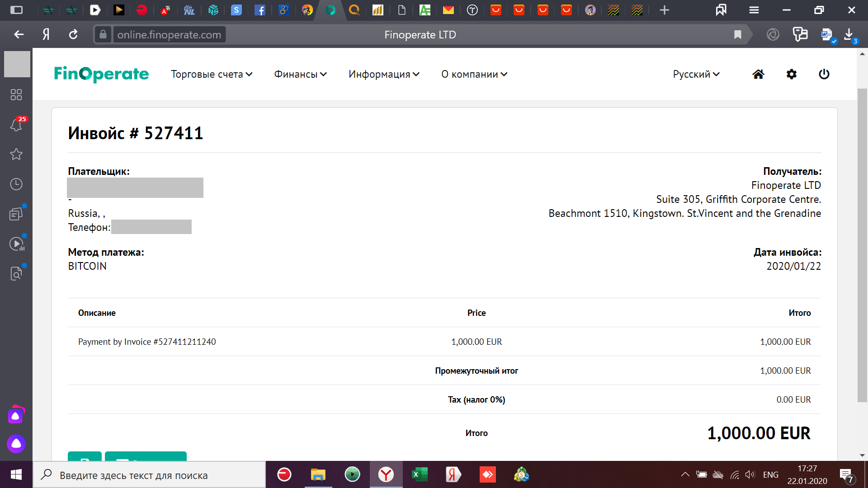Screen dimensions: 868x488
Task: Open the taskbar clock showing 17:27
Action: coord(807,475)
